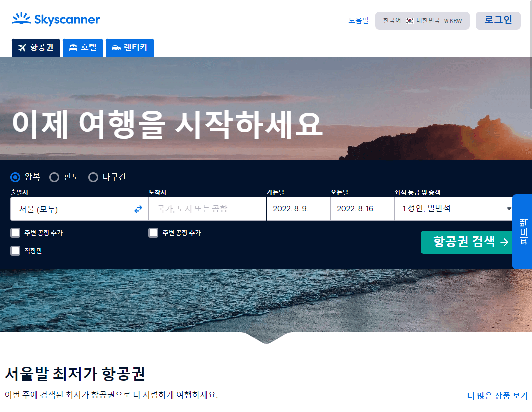The width and height of the screenshot is (532, 412).
Task: Check 주변 공항 추가 under the departure field
Action: [x=15, y=232]
